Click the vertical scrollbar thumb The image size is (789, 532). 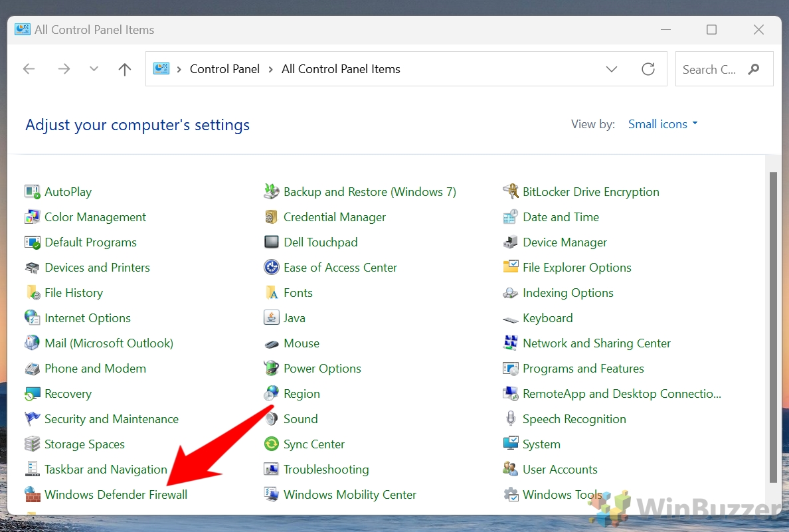click(x=773, y=327)
